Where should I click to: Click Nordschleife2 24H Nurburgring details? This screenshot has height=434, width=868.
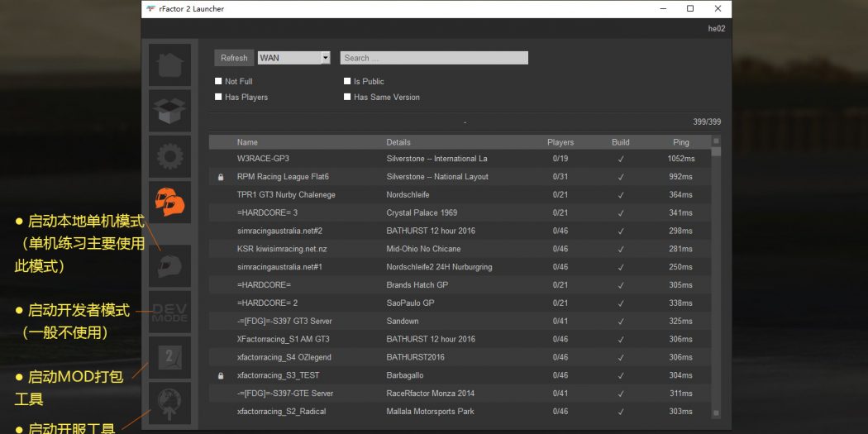440,267
